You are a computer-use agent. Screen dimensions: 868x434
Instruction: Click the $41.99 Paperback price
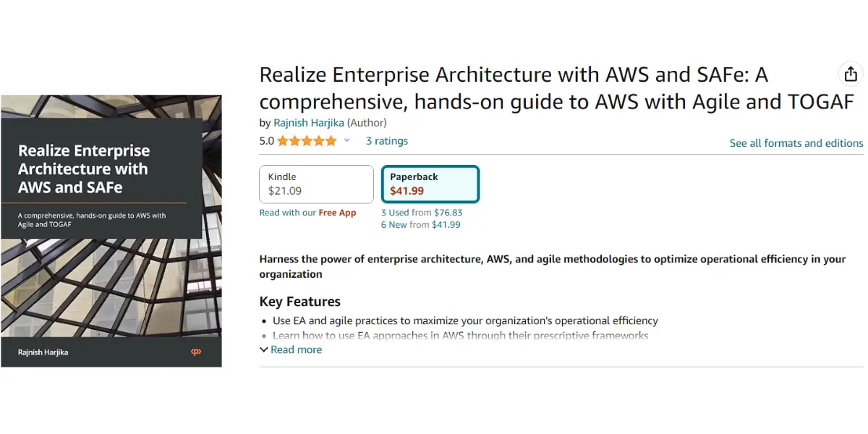(x=407, y=191)
